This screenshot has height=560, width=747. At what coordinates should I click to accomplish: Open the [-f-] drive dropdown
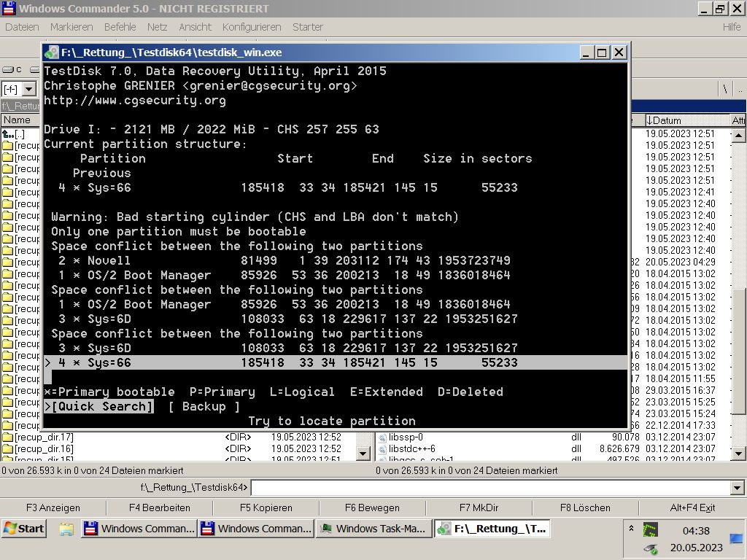pos(29,89)
